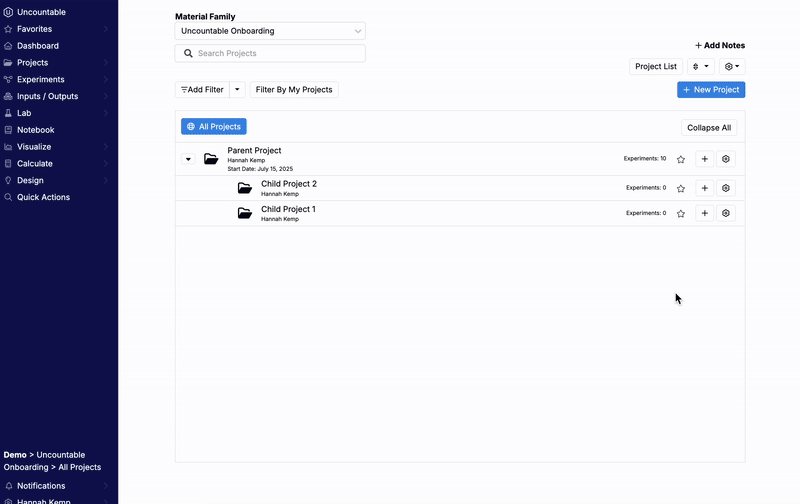Click plus icon on Child Project 2 row

click(704, 188)
